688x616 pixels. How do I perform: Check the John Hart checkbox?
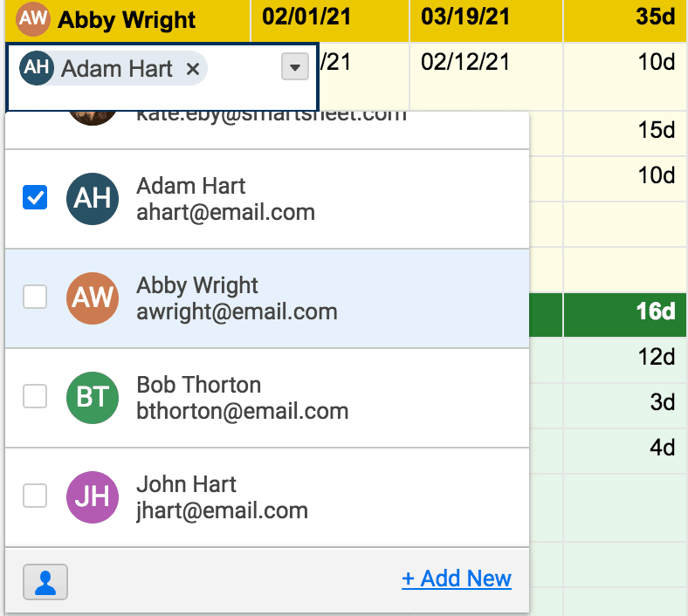[35, 496]
